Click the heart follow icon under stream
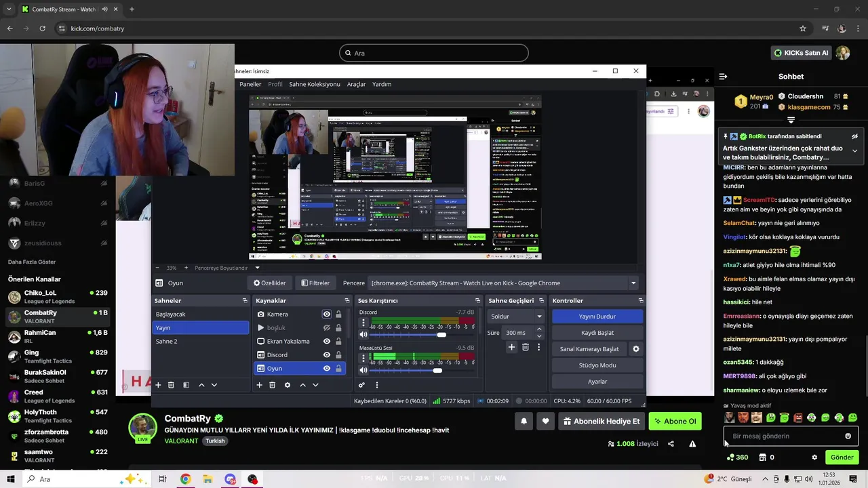 click(545, 421)
